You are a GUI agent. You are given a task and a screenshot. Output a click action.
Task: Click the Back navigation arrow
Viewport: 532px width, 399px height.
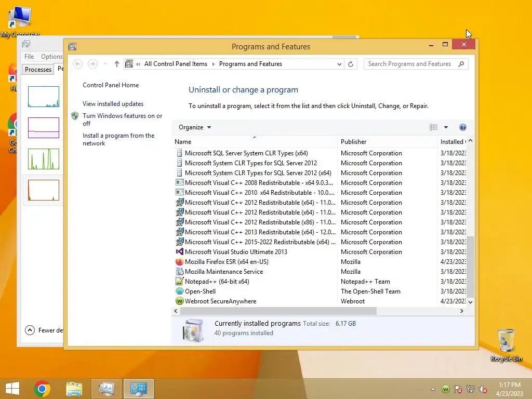(x=78, y=64)
